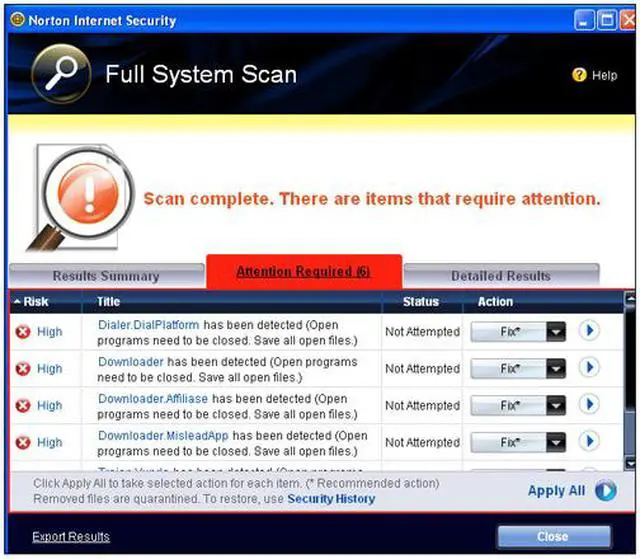Click the results list scrollbar down arrow

pos(629,461)
